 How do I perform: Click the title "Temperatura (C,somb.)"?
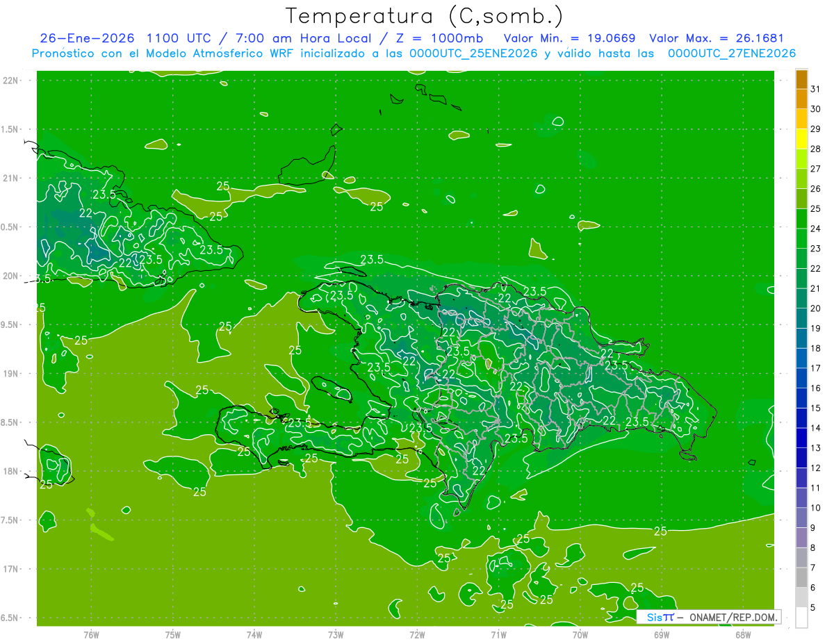(x=424, y=16)
